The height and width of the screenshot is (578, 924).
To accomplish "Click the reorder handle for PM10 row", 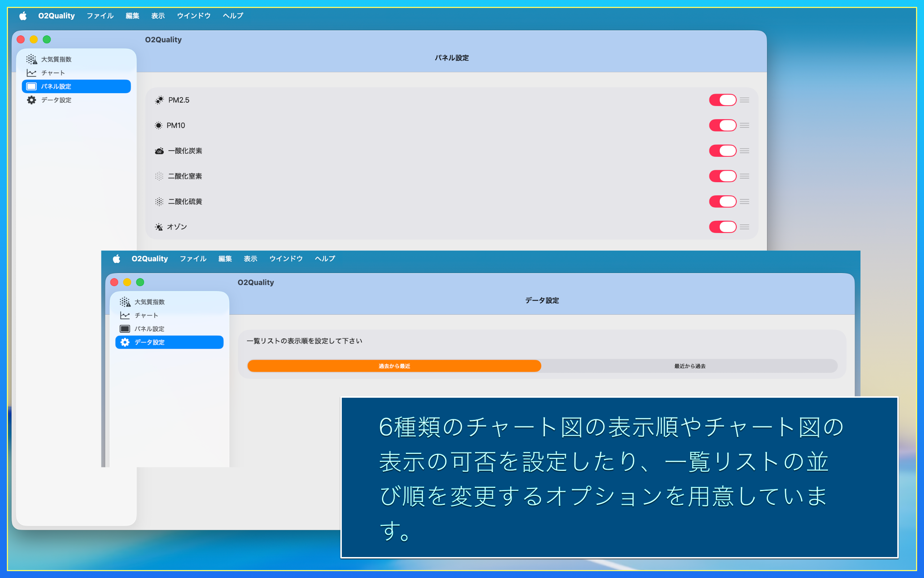I will (x=744, y=125).
